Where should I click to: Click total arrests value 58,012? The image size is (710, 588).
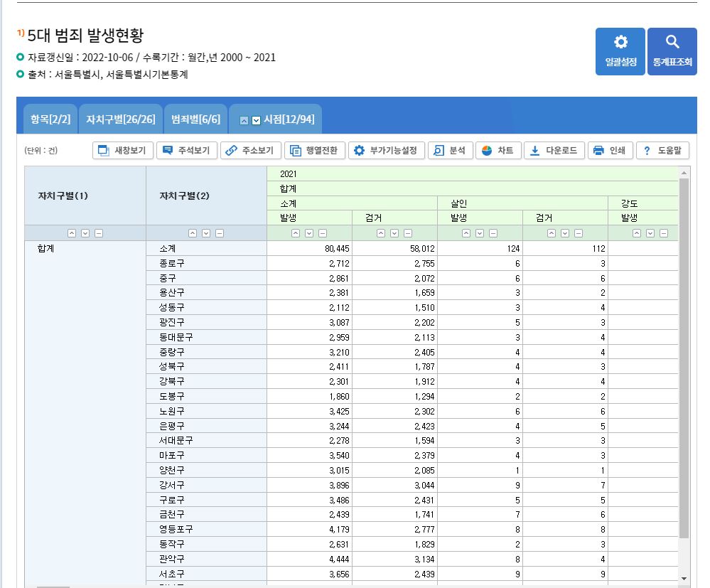tap(422, 249)
